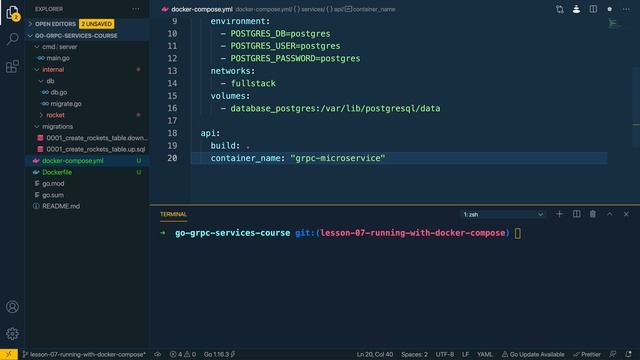Click line 16 database_postgres volume text
This screenshot has height=360, width=640.
[336, 109]
